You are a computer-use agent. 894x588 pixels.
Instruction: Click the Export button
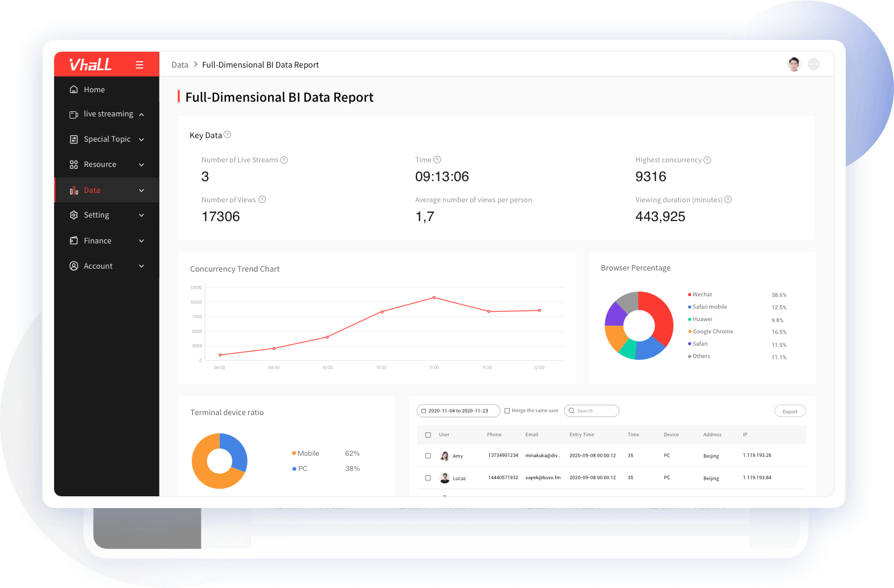[x=790, y=412]
